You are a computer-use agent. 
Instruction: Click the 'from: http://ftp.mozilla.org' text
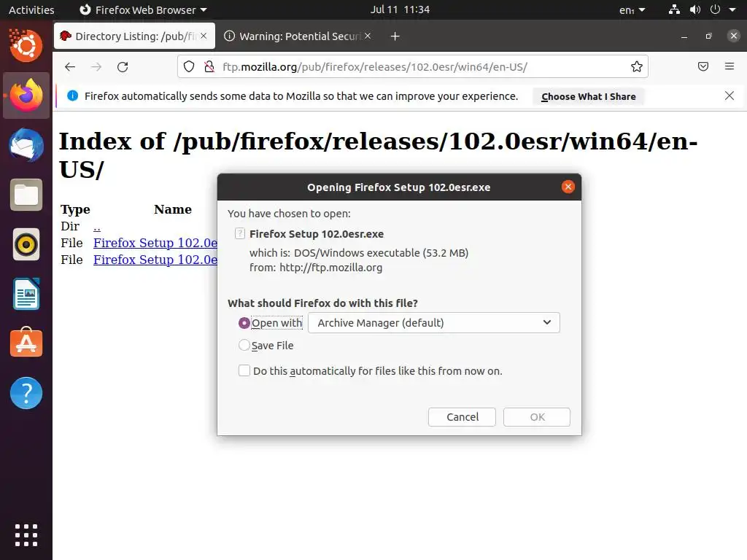click(x=316, y=268)
